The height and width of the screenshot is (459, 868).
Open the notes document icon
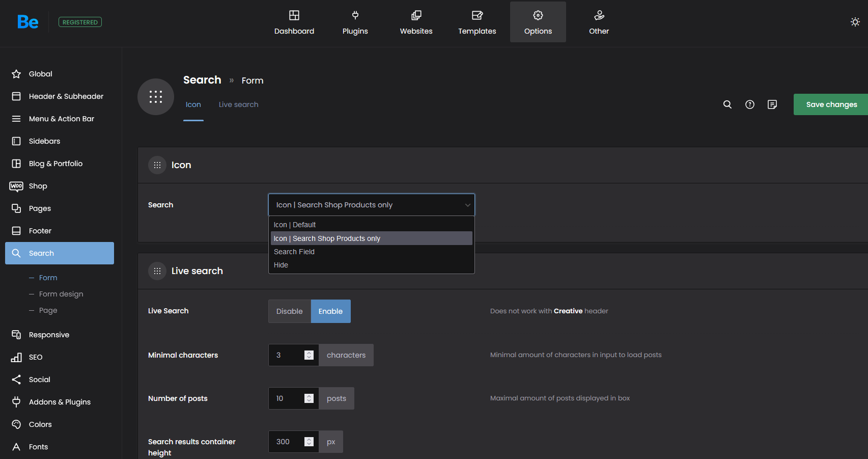(772, 104)
